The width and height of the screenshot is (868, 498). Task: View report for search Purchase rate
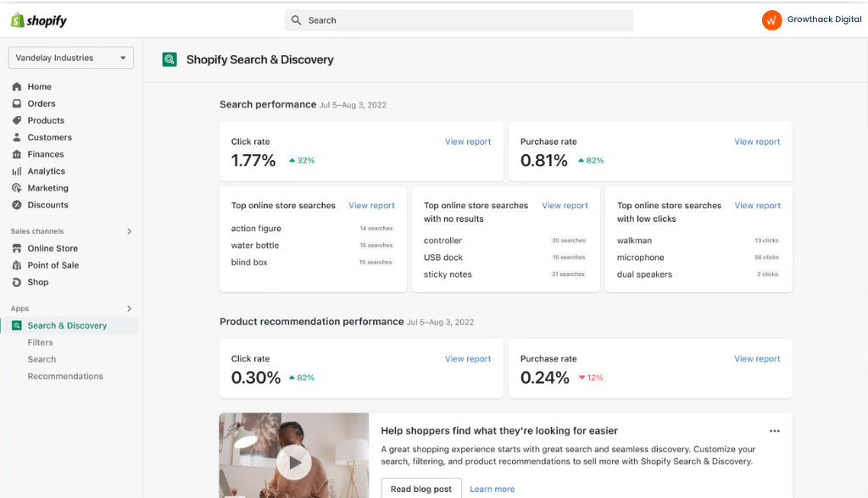pyautogui.click(x=757, y=141)
